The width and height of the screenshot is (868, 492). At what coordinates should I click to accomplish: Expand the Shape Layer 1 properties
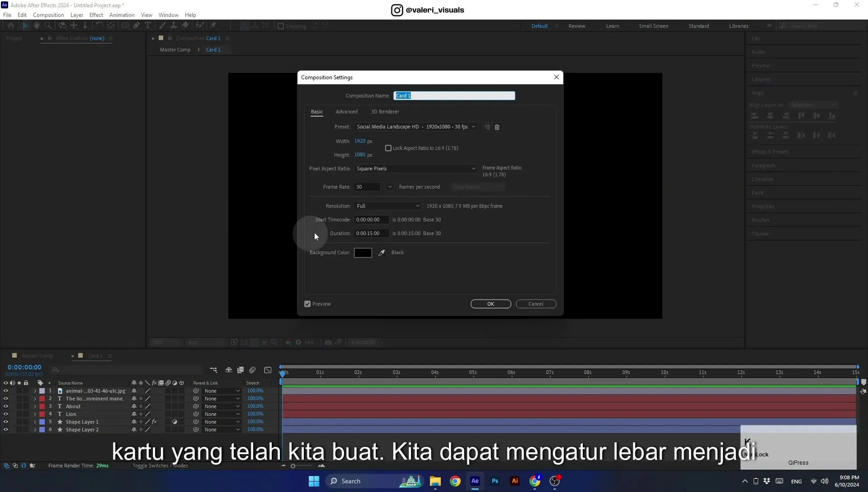[35, 422]
